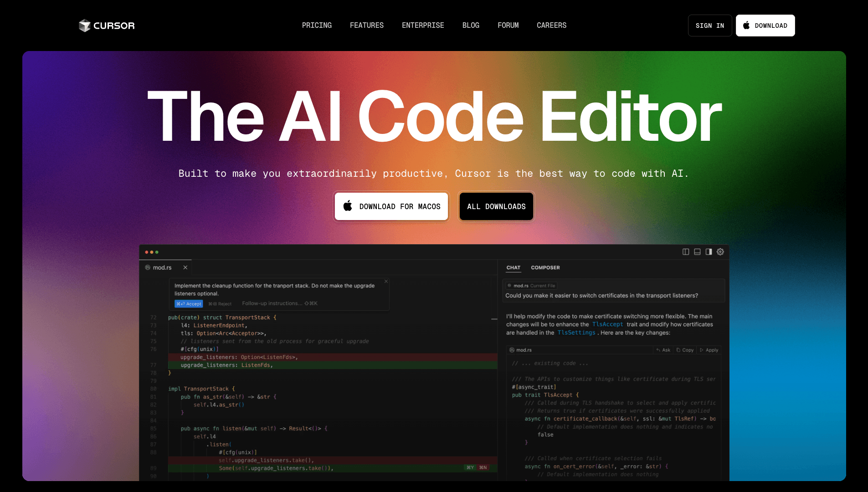Click code line 'pub fn as_str(&self) -> &str {'
The width and height of the screenshot is (868, 492).
click(229, 397)
